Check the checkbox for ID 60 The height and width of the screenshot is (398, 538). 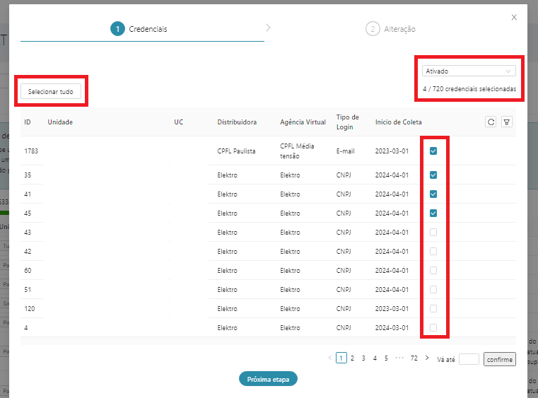click(433, 270)
